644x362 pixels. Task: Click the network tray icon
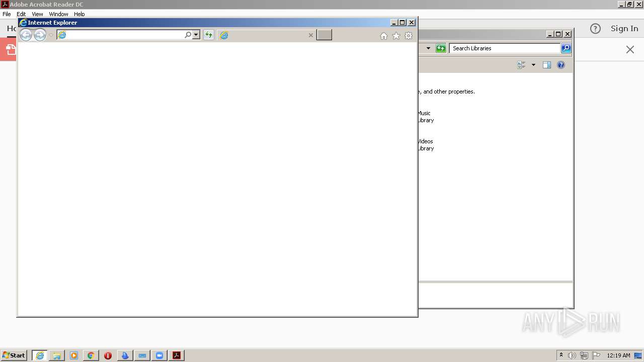coord(584,355)
